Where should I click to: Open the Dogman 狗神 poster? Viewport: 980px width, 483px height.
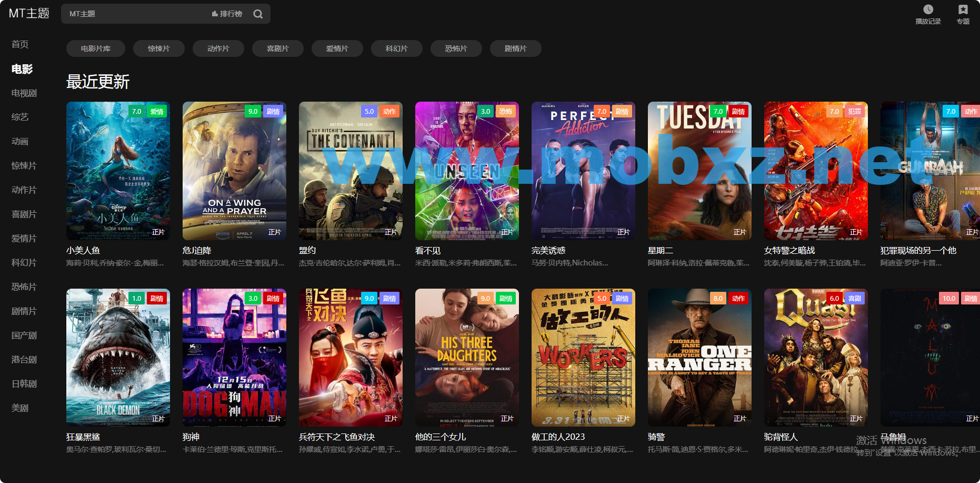(x=234, y=357)
